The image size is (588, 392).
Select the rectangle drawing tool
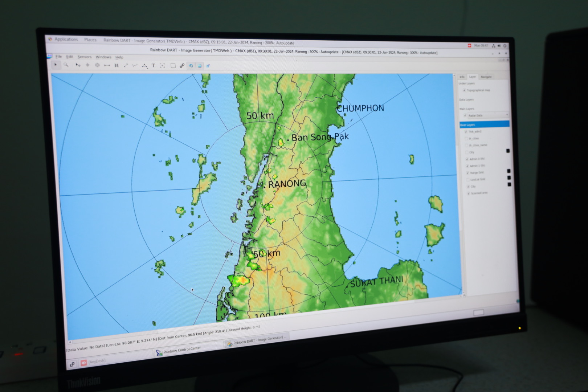coord(173,66)
